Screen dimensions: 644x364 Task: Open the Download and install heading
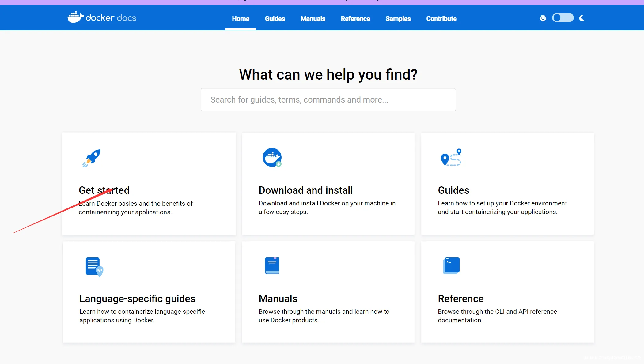[306, 190]
